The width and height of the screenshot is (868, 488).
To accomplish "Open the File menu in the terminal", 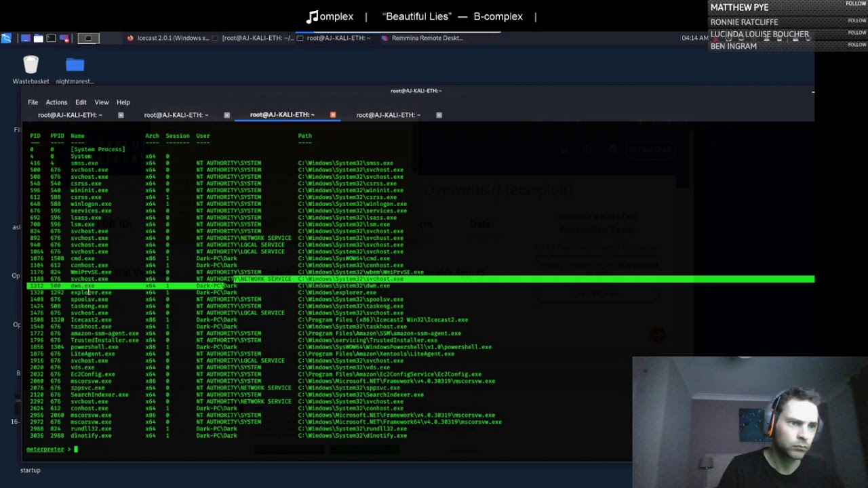I will coord(33,102).
